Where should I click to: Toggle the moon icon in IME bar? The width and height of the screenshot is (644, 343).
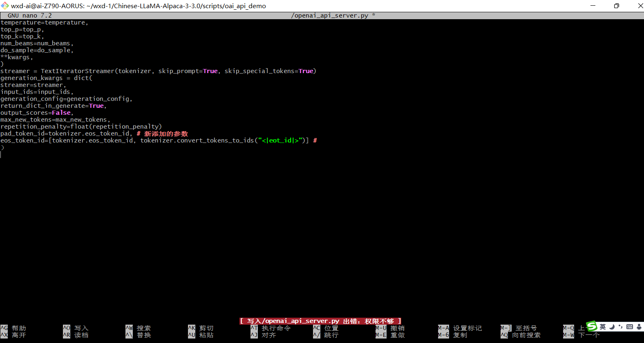(x=612, y=327)
